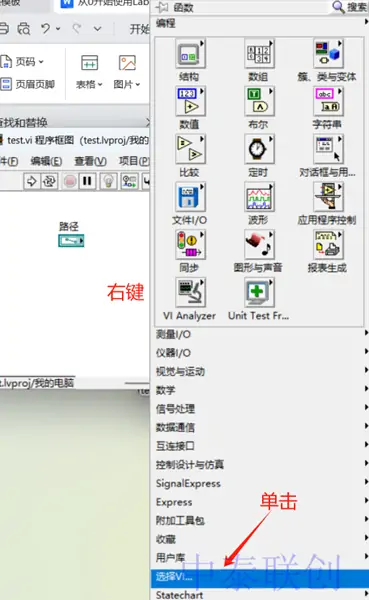This screenshot has width=369, height=600.
Task: Click the redo icon in WPS toolbar
Action: 77,28
